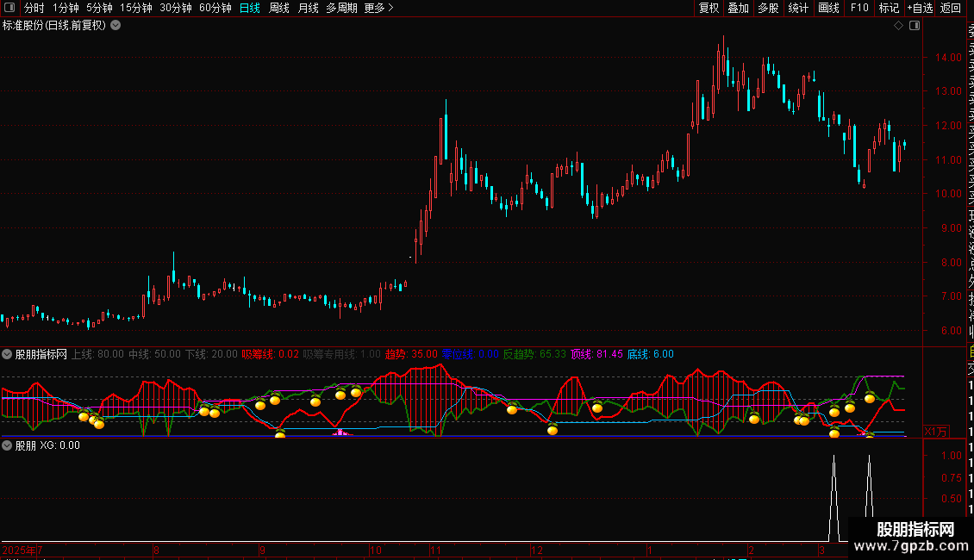Click the 中线: 50.00 label
Image resolution: width=974 pixels, height=560 pixels.
(154, 354)
